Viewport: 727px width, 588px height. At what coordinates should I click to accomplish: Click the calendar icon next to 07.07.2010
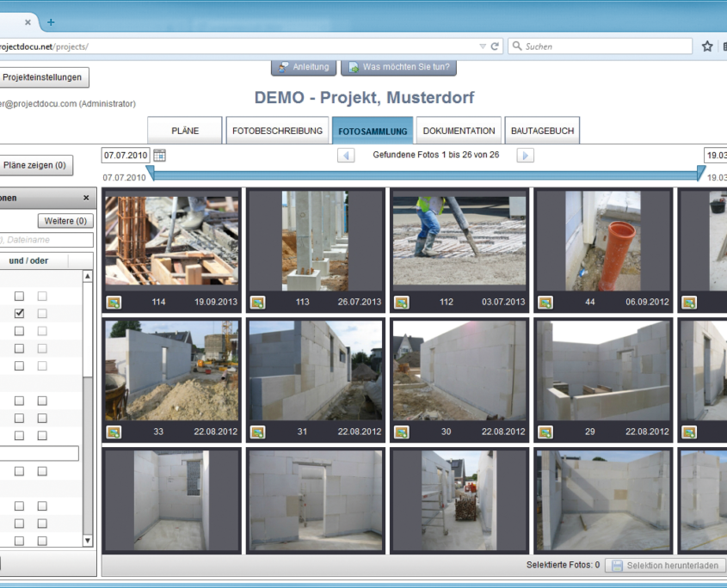pyautogui.click(x=160, y=156)
